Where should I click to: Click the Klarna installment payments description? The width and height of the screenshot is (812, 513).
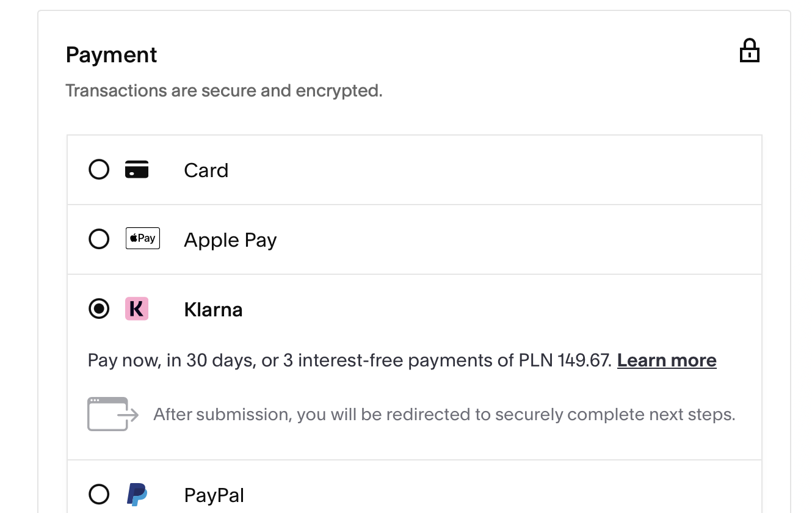tap(349, 360)
